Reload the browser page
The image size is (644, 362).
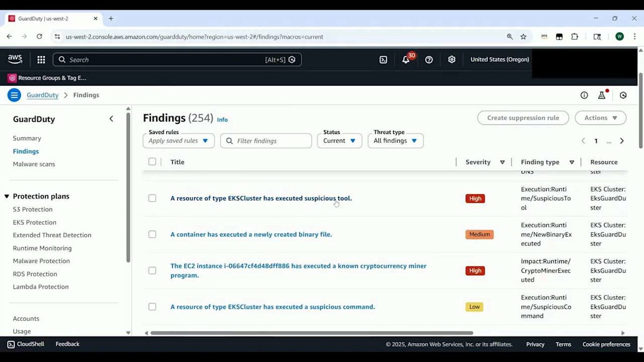point(39,36)
